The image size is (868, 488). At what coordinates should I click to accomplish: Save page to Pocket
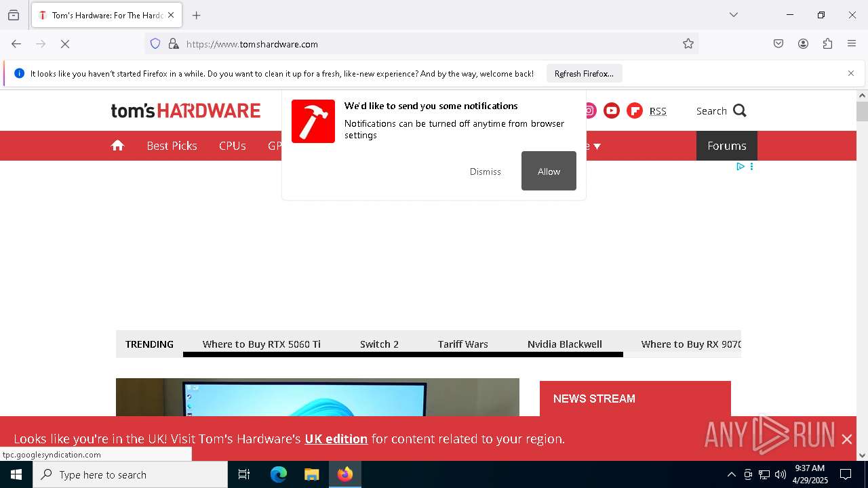click(x=778, y=44)
